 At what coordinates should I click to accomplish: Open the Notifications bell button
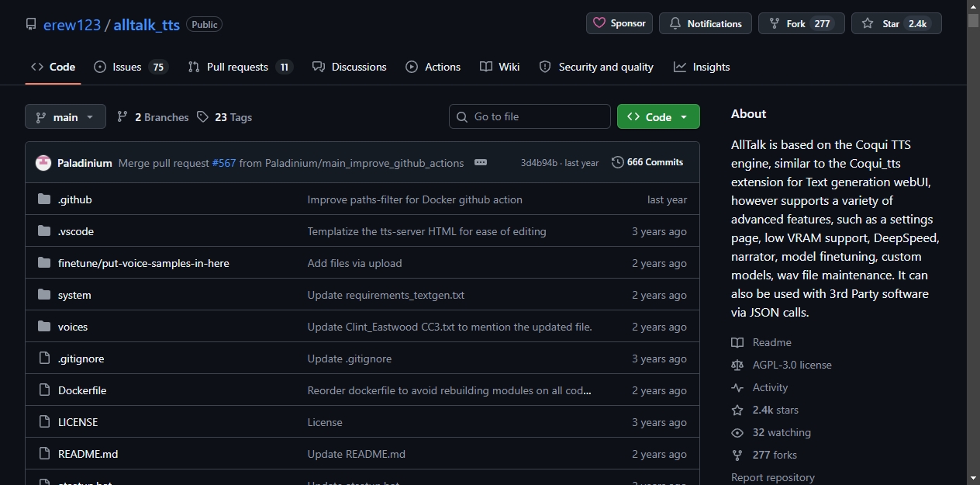(706, 23)
